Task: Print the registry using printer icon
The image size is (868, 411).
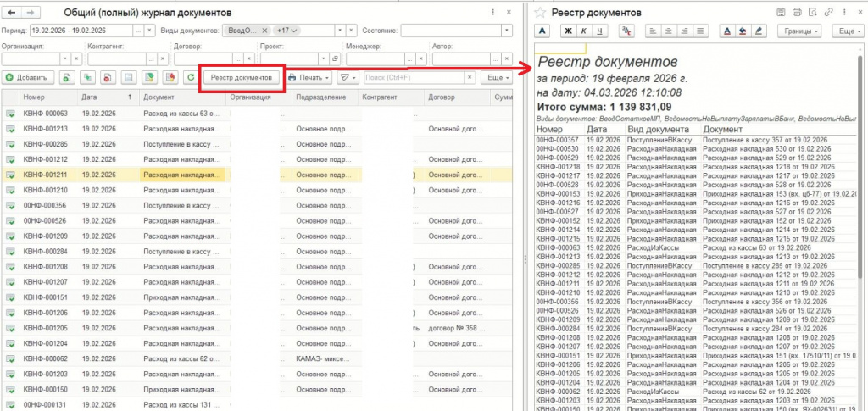Action: click(797, 12)
